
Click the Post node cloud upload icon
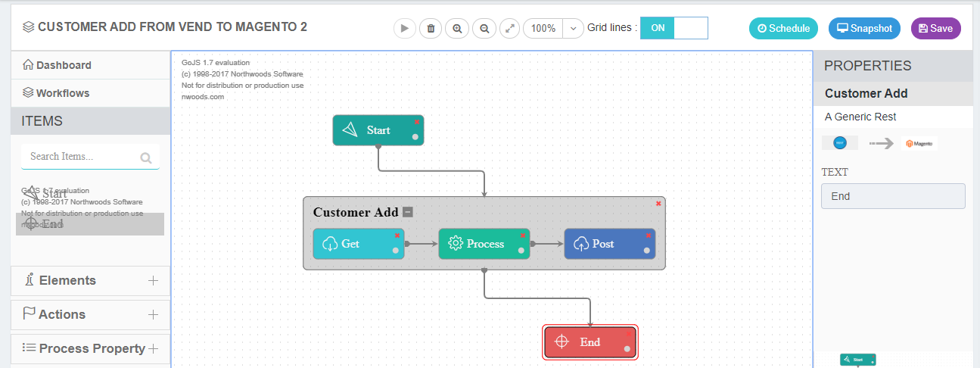pyautogui.click(x=581, y=244)
